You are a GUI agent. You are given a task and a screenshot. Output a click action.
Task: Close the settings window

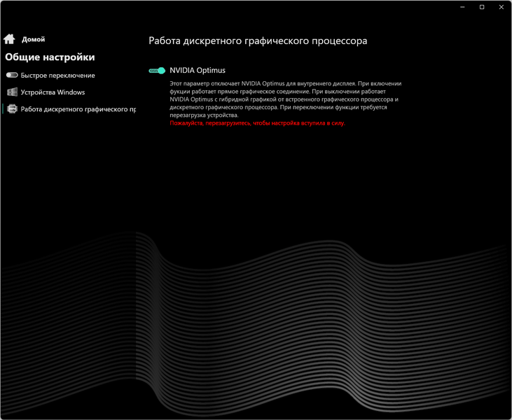point(501,7)
